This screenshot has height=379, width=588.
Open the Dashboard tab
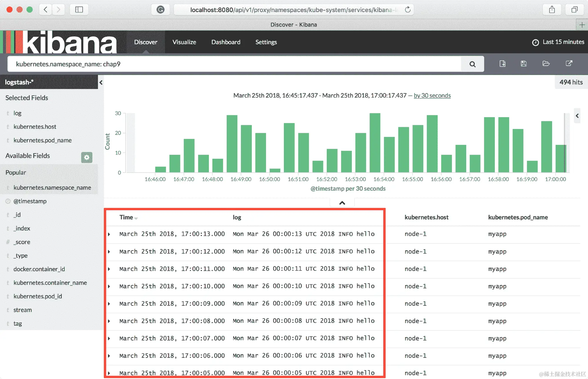[226, 42]
